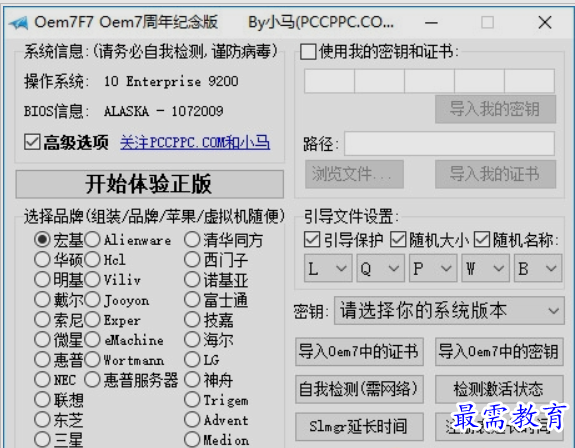
Task: Select 华硕 brand radio button
Action: pyautogui.click(x=42, y=260)
